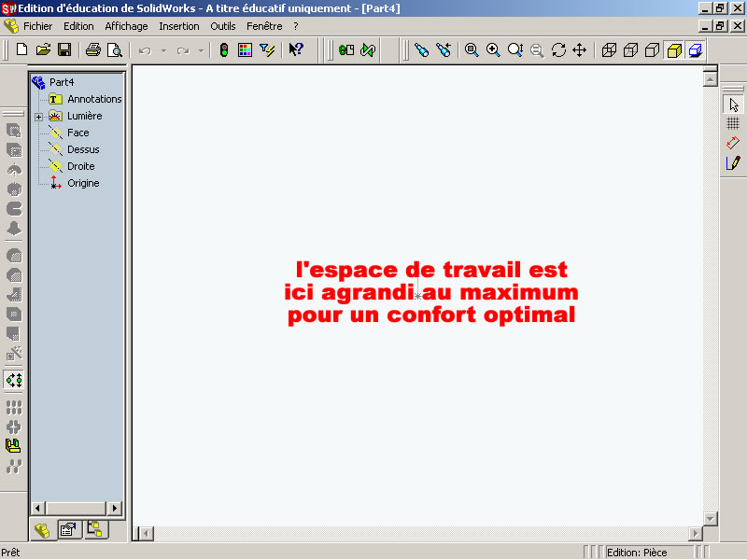Switch to ConfigurationManager tab
This screenshot has width=747, height=560.
[x=95, y=529]
